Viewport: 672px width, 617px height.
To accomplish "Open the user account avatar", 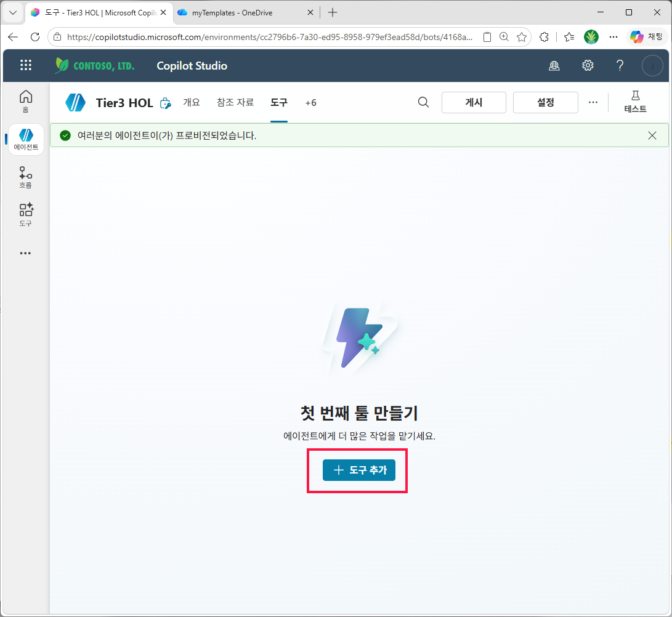I will pyautogui.click(x=652, y=65).
